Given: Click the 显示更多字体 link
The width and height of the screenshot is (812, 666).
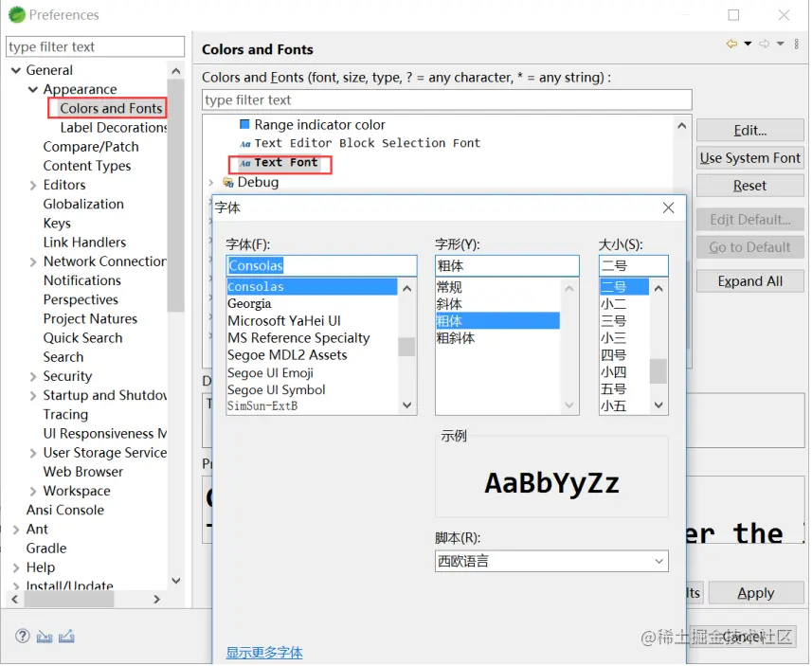Looking at the screenshot, I should (265, 654).
